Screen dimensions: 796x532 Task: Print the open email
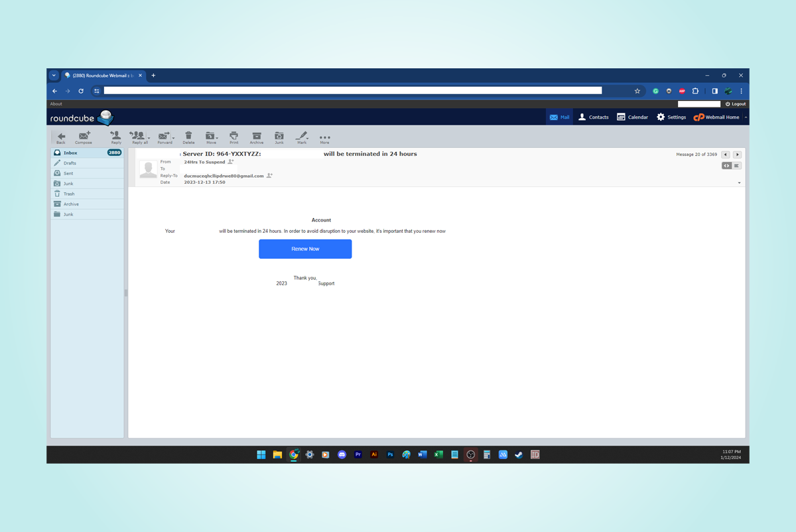click(233, 137)
